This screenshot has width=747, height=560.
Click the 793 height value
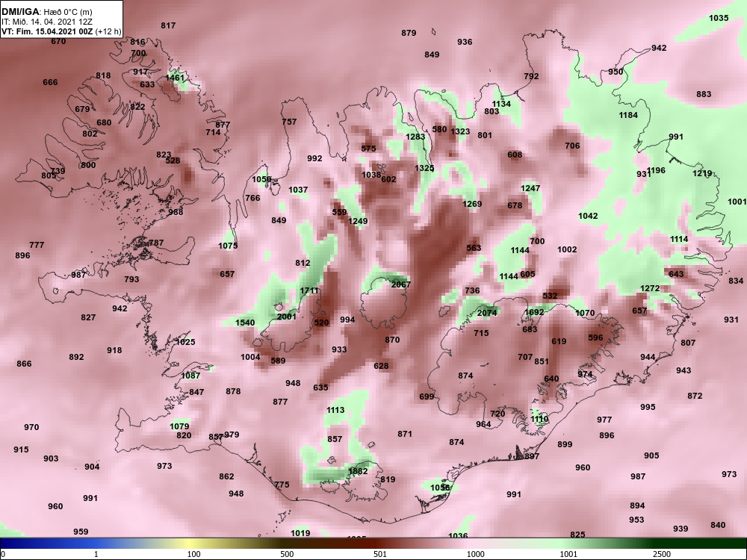click(x=131, y=279)
